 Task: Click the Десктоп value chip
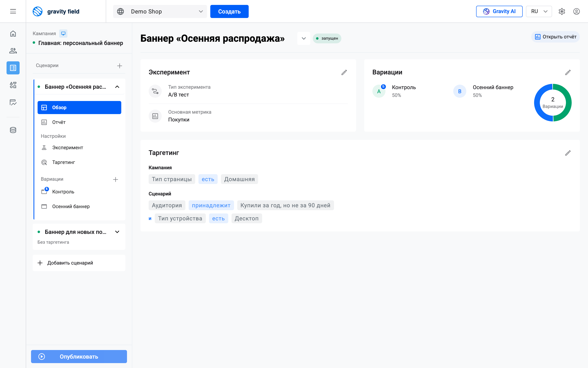coord(247,218)
